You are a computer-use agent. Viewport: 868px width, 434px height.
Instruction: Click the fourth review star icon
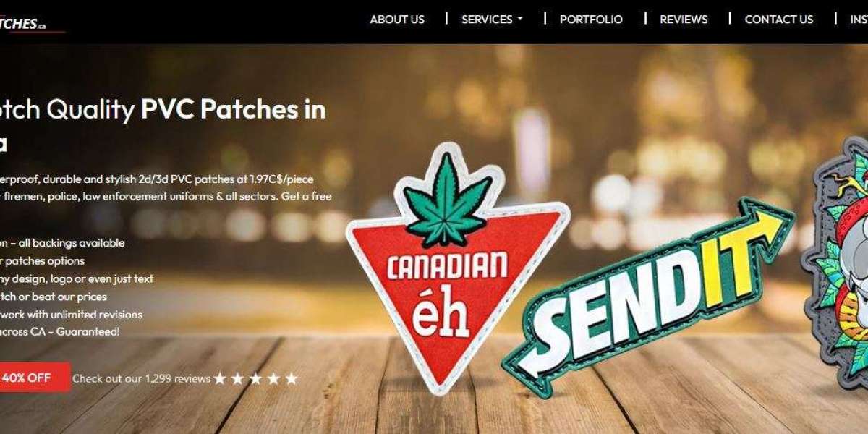point(273,378)
